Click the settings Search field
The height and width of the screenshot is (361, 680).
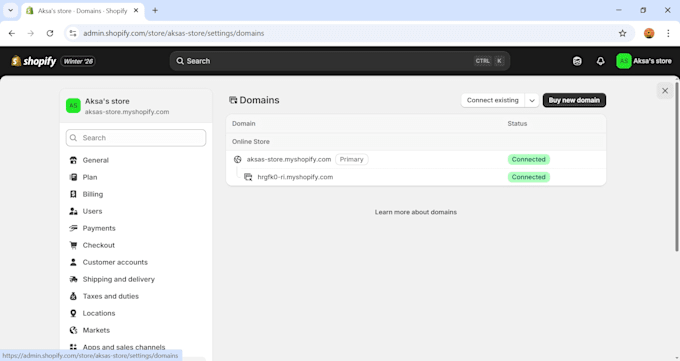pos(136,138)
